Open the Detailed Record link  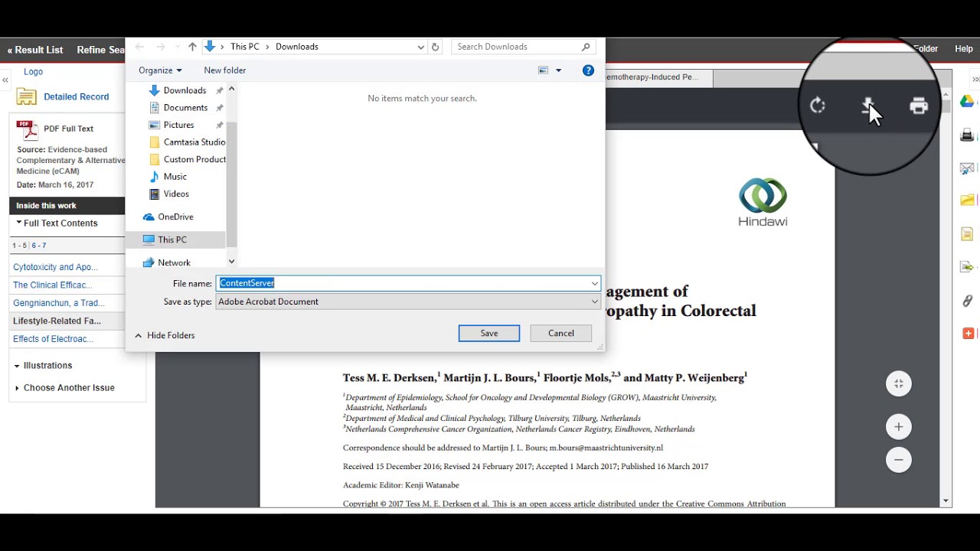point(77,97)
